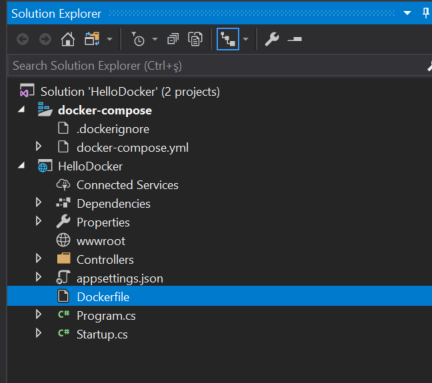Click the HelloDocker web project icon
432x383 pixels.
(x=45, y=166)
